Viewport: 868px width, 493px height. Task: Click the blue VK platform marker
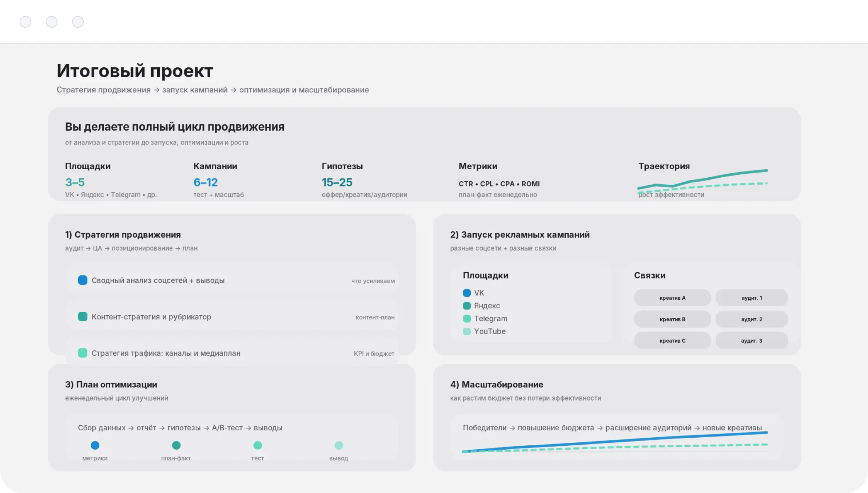pyautogui.click(x=467, y=293)
